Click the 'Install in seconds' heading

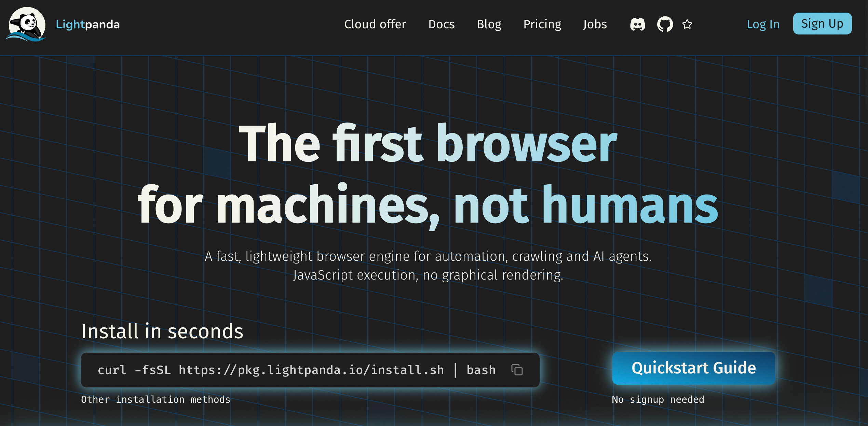click(x=162, y=331)
